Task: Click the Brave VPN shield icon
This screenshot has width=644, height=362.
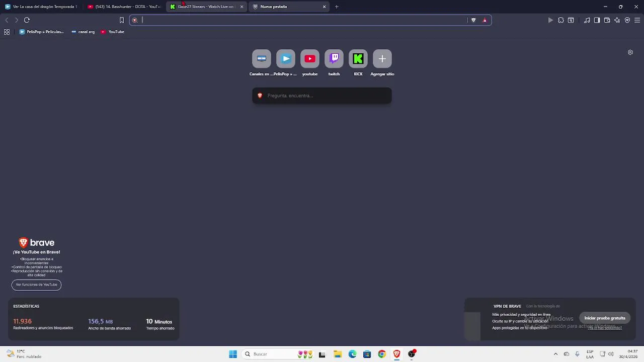Action: coord(627,20)
